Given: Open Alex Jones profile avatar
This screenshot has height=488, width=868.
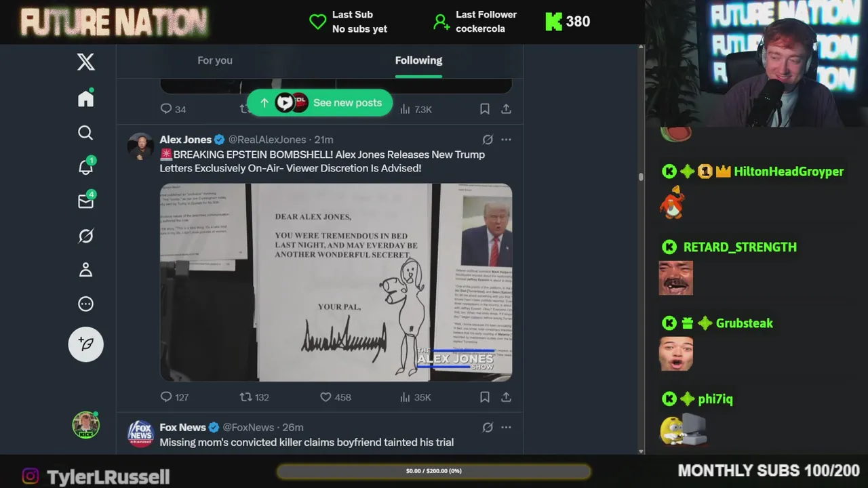Looking at the screenshot, I should 140,146.
